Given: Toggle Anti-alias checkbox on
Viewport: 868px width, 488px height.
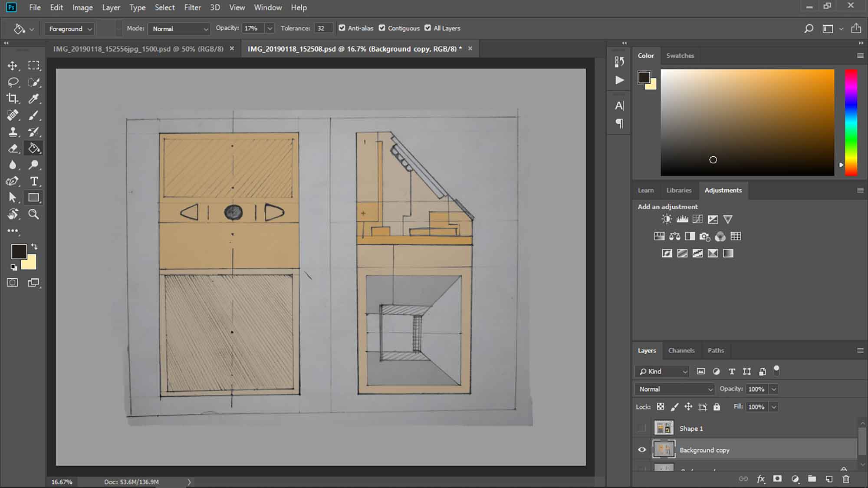Looking at the screenshot, I should coord(342,28).
